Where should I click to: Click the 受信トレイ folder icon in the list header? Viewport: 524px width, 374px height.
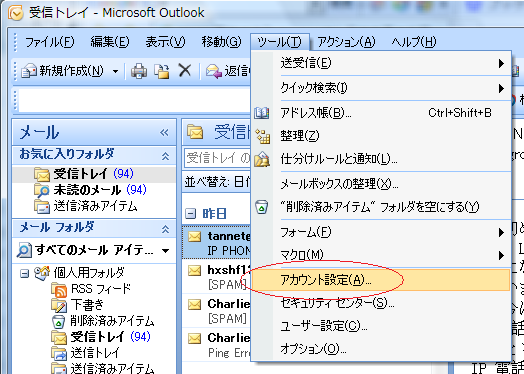pyautogui.click(x=195, y=132)
